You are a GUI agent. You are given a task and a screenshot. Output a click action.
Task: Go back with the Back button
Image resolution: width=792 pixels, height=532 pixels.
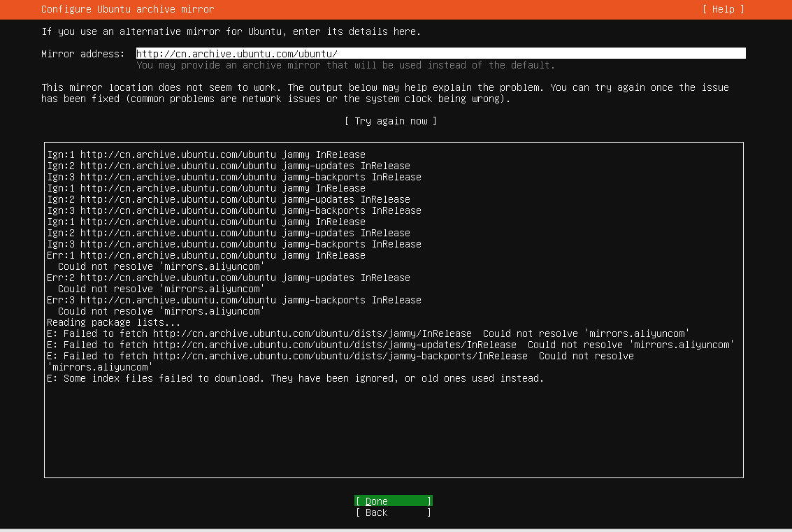click(x=394, y=512)
